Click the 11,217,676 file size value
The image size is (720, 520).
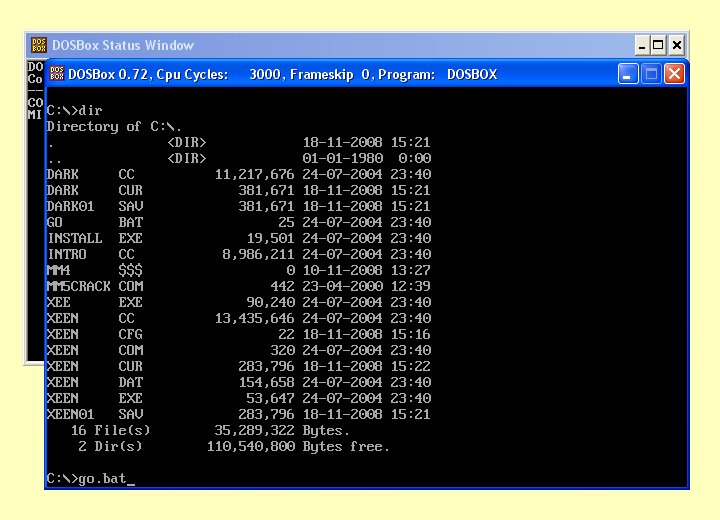pos(254,174)
